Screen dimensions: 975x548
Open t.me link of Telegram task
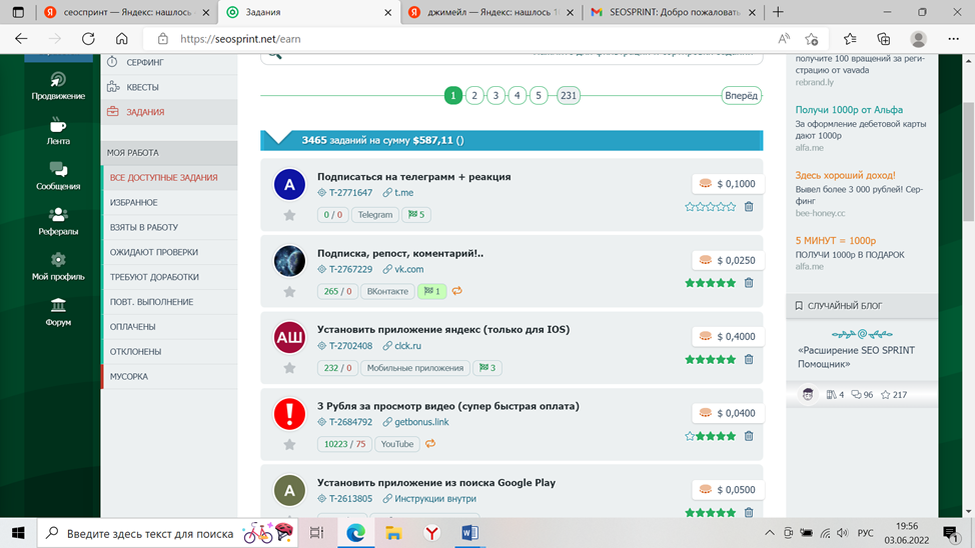404,193
